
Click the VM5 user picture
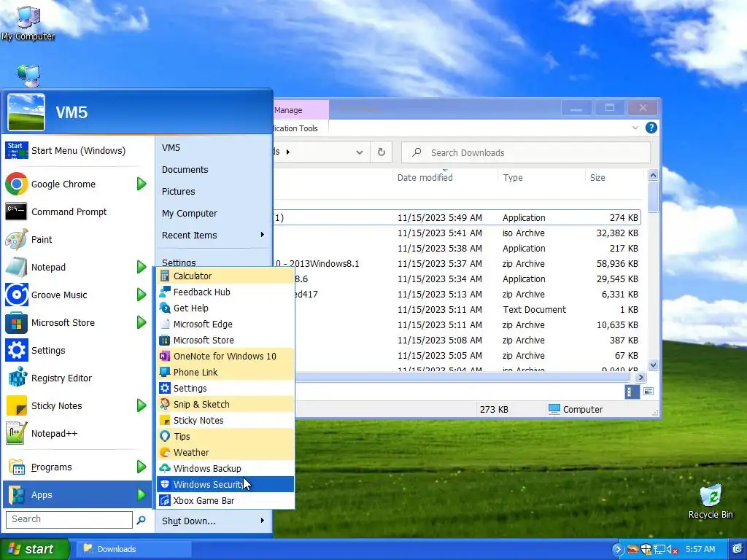point(26,112)
